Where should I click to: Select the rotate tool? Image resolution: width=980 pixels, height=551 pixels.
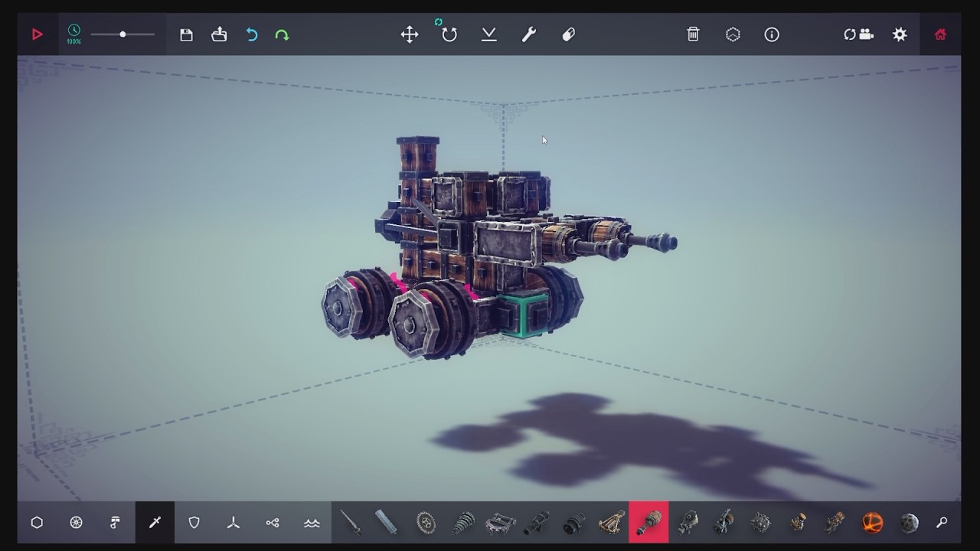click(x=449, y=34)
